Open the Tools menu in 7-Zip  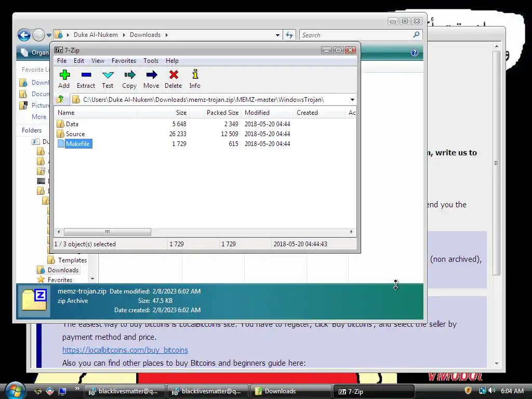point(151,61)
